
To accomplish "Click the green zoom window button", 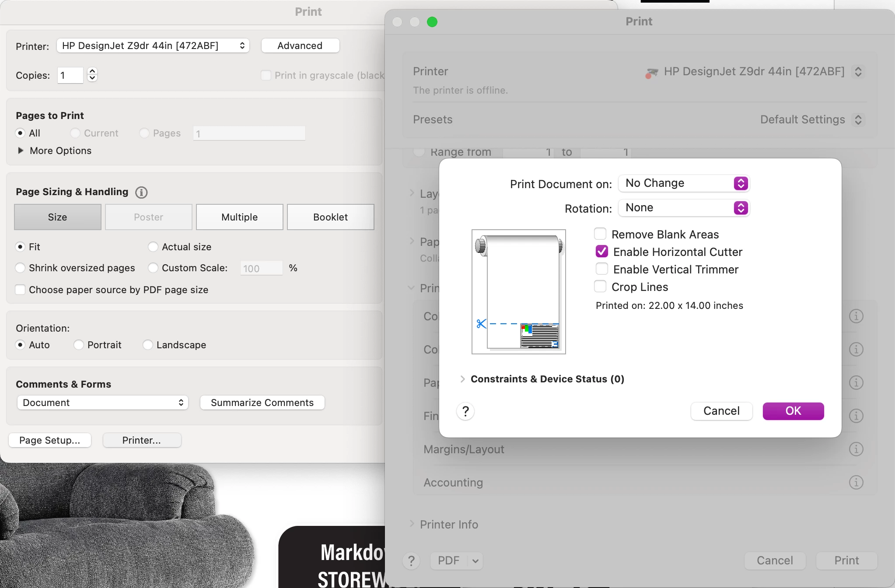I will [432, 22].
